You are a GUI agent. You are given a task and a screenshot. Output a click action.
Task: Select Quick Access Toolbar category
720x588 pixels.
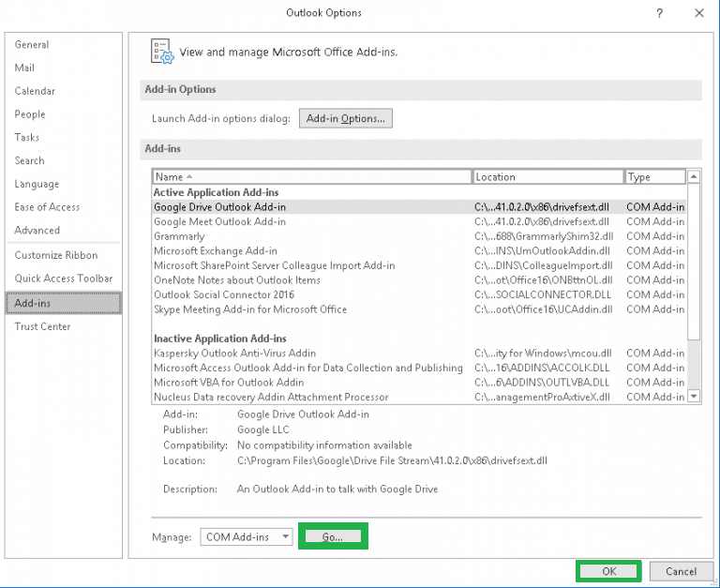click(x=64, y=279)
